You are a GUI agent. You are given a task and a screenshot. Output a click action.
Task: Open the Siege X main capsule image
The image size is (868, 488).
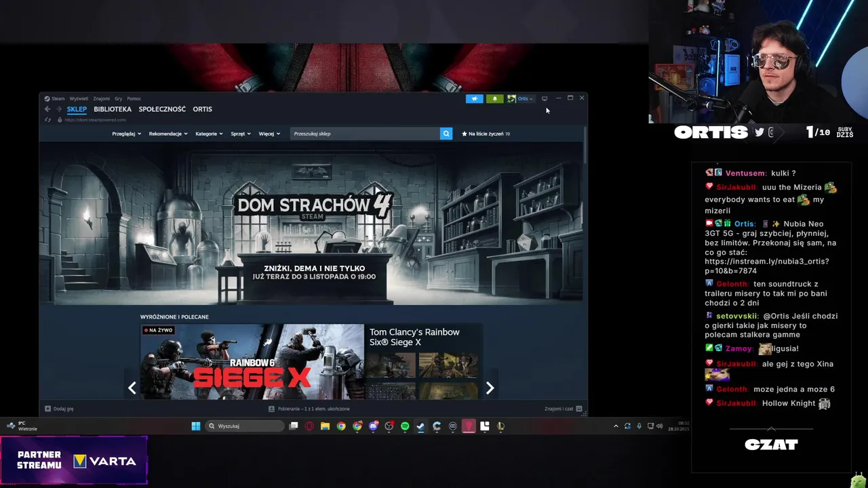click(252, 361)
